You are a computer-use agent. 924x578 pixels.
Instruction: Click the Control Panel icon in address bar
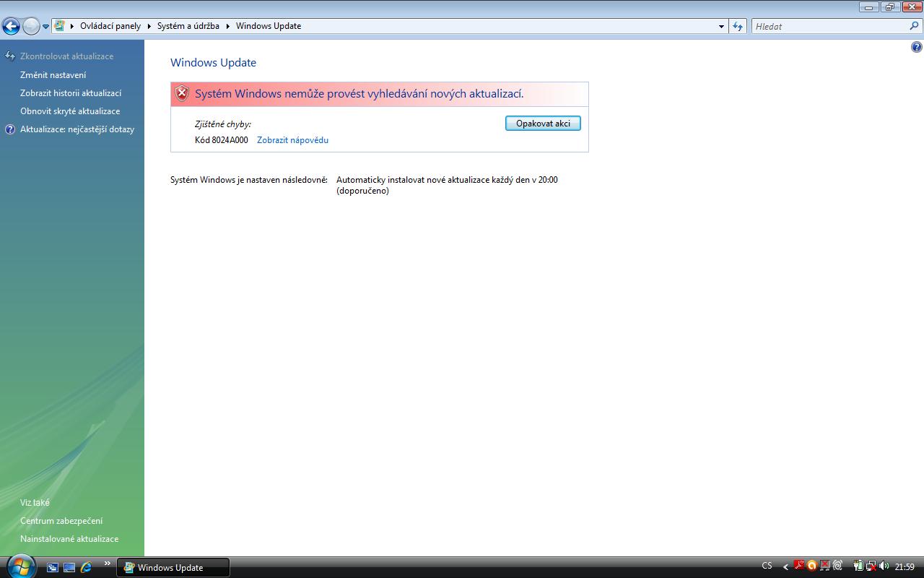(59, 26)
